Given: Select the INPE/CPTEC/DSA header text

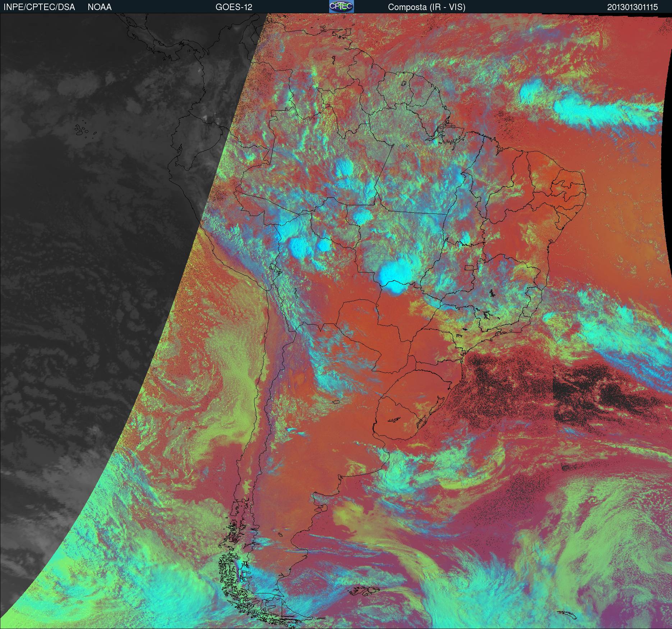Looking at the screenshot, I should click(39, 7).
